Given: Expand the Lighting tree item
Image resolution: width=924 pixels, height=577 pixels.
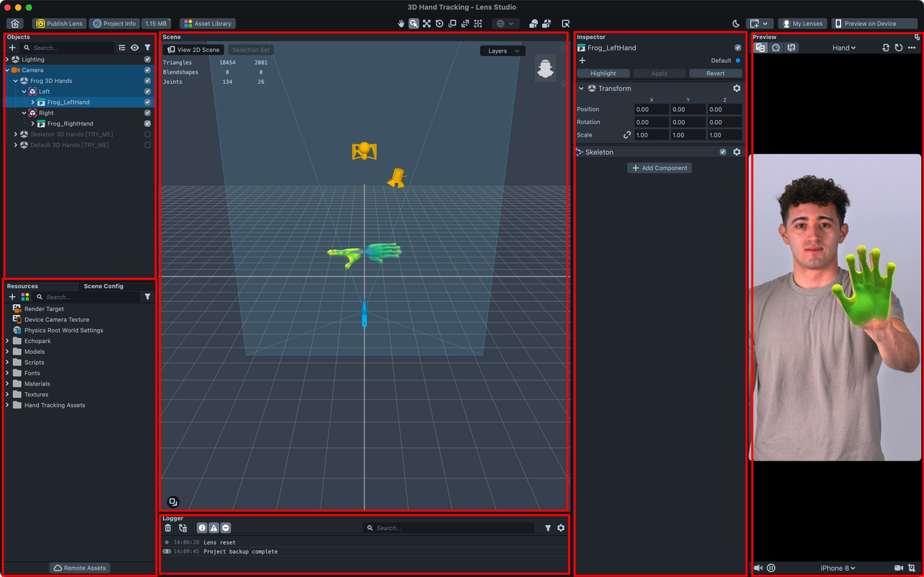Looking at the screenshot, I should (7, 59).
